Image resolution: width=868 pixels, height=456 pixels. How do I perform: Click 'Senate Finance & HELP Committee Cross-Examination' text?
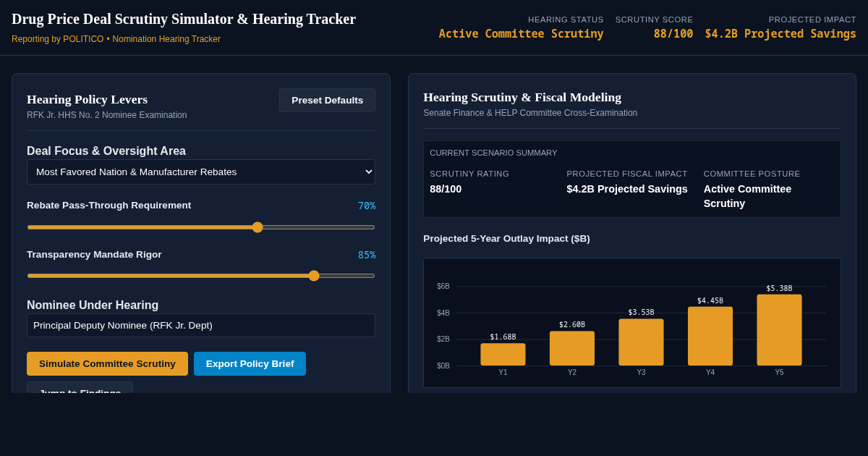point(530,113)
